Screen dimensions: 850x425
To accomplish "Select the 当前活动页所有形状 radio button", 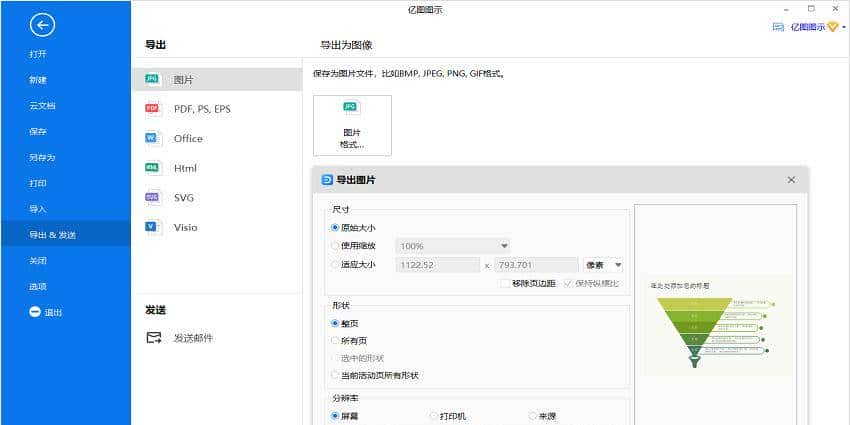I will tap(335, 375).
